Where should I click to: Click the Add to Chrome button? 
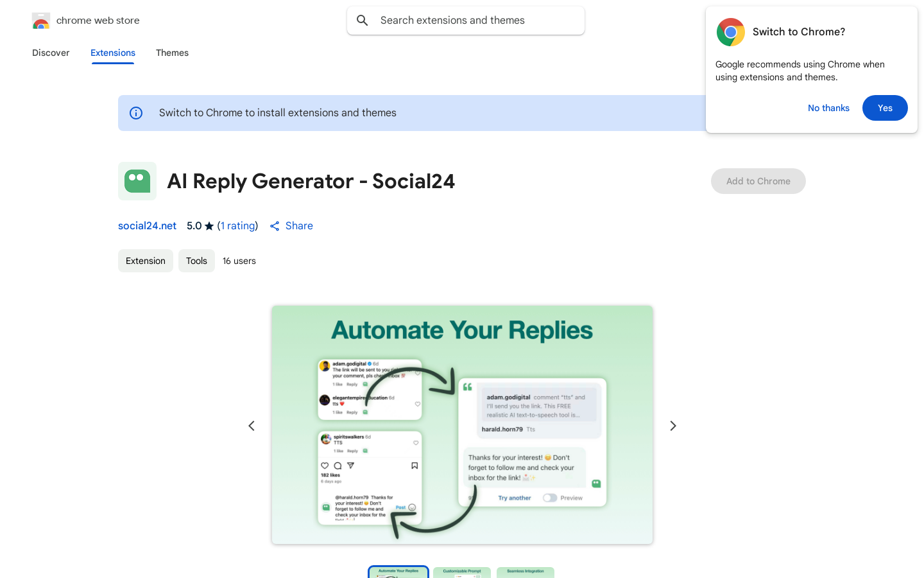[x=758, y=181]
